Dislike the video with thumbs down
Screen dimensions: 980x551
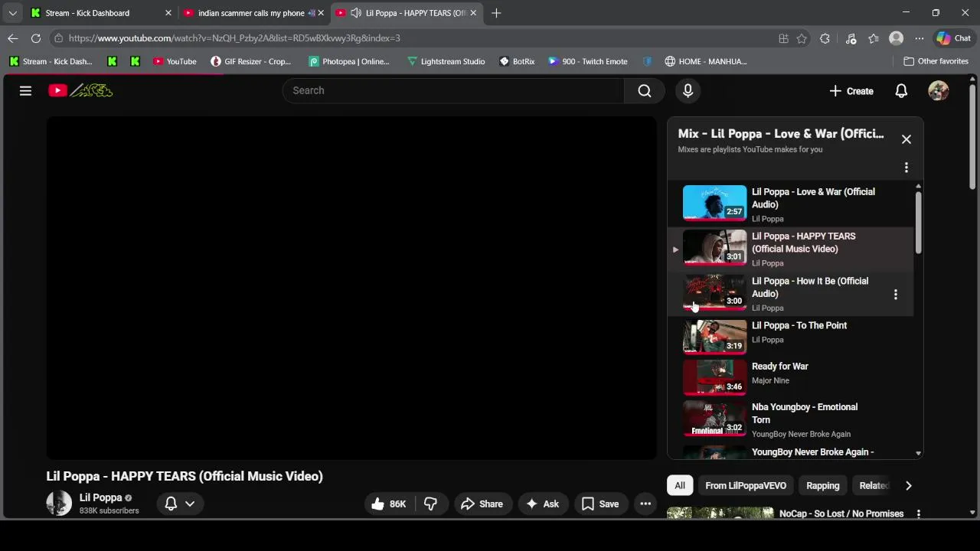click(x=430, y=504)
